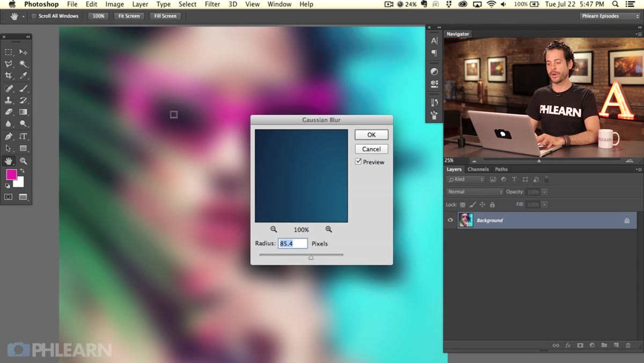Select the Move tool
This screenshot has width=644, height=363.
[23, 52]
